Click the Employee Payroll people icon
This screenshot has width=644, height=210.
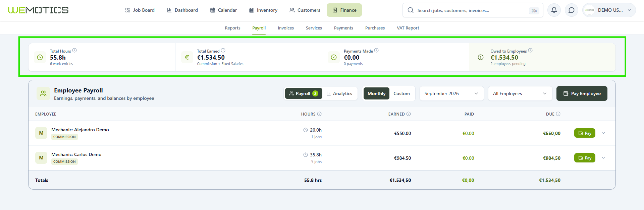[x=43, y=93]
